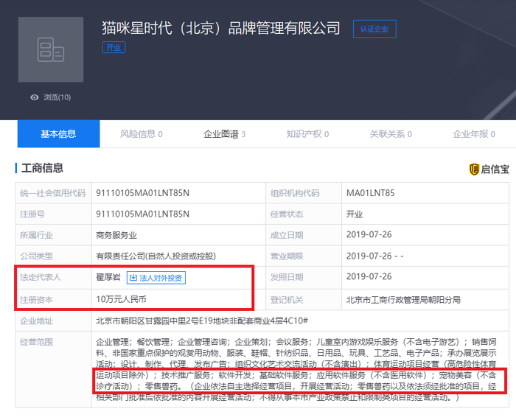Click the 经营状态 label cell
516x420 pixels.
[304, 214]
